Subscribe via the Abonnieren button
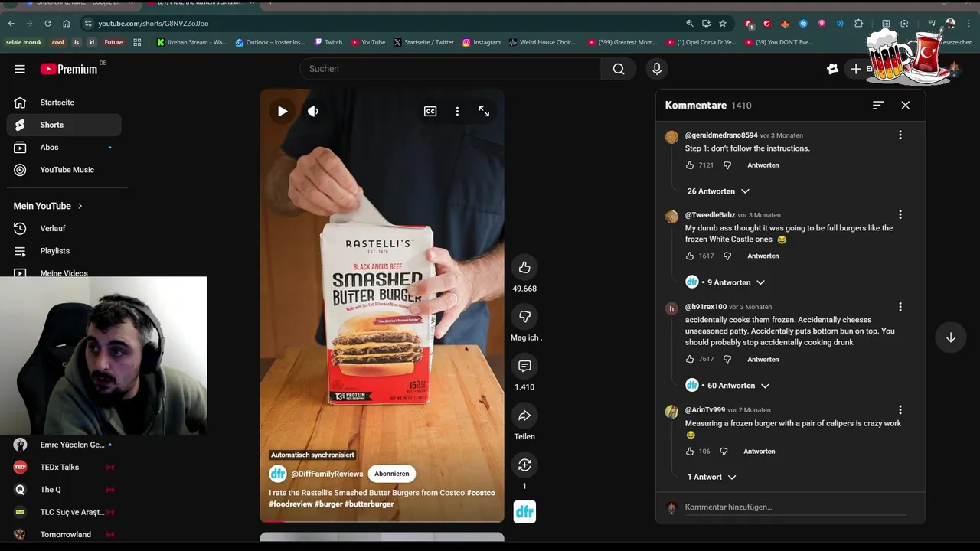This screenshot has width=980, height=551. click(x=392, y=474)
